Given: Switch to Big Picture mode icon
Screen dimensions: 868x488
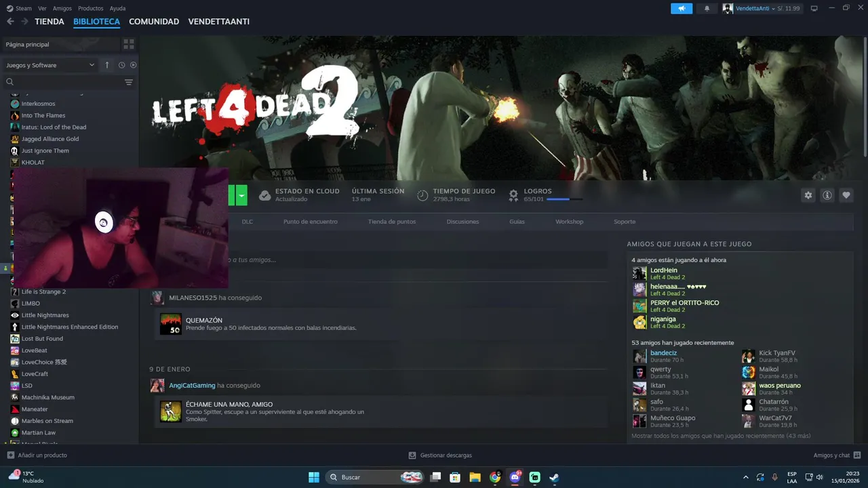Looking at the screenshot, I should coord(814,8).
